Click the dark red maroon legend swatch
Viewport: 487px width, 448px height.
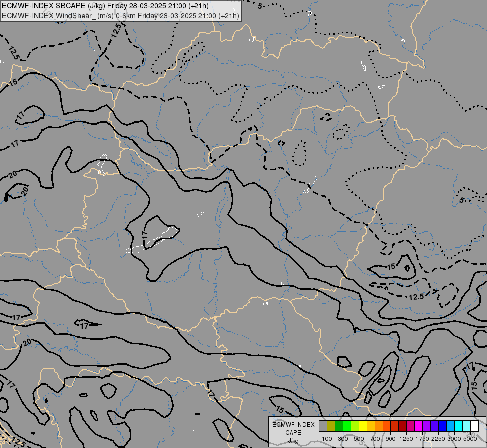tap(403, 426)
